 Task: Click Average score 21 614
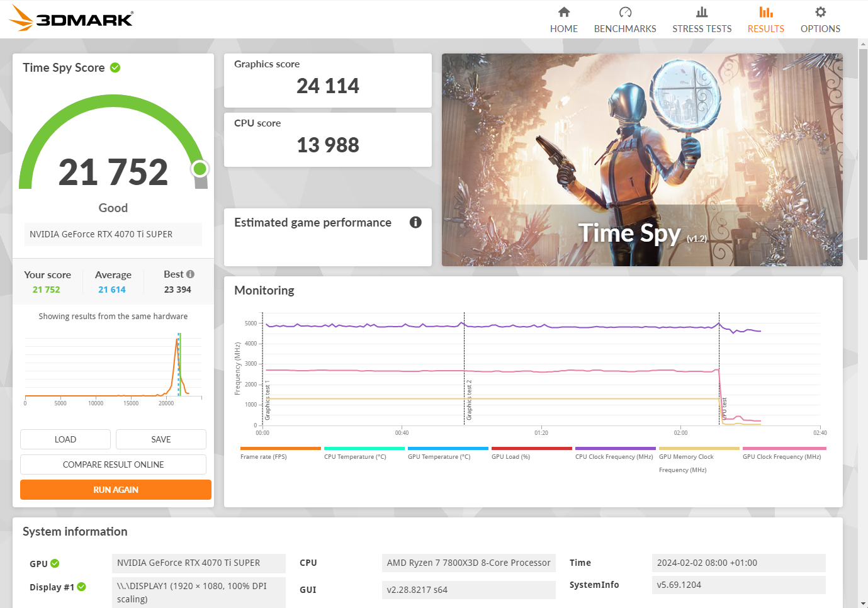(112, 290)
